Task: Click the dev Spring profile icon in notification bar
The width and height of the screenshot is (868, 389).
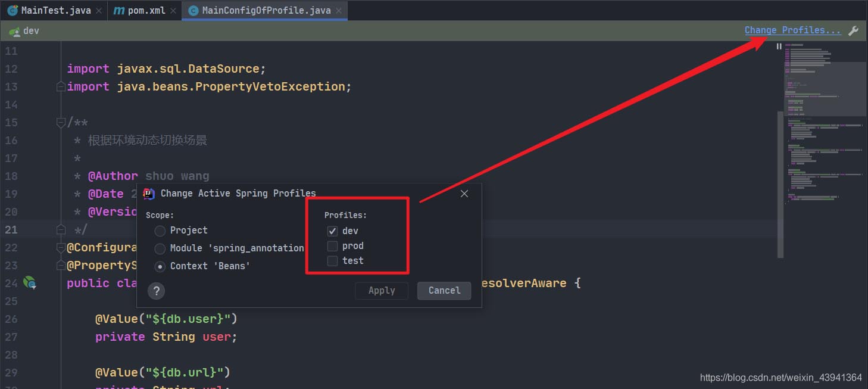Action: (x=14, y=31)
